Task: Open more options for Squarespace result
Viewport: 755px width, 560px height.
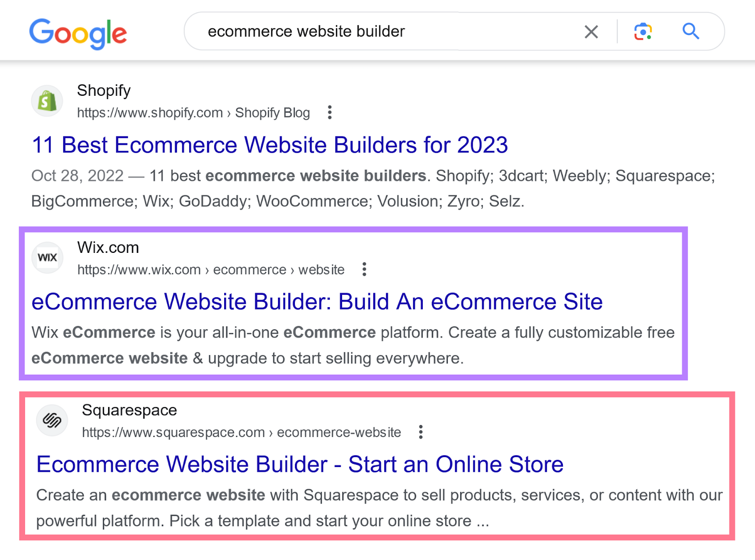Action: (x=420, y=432)
